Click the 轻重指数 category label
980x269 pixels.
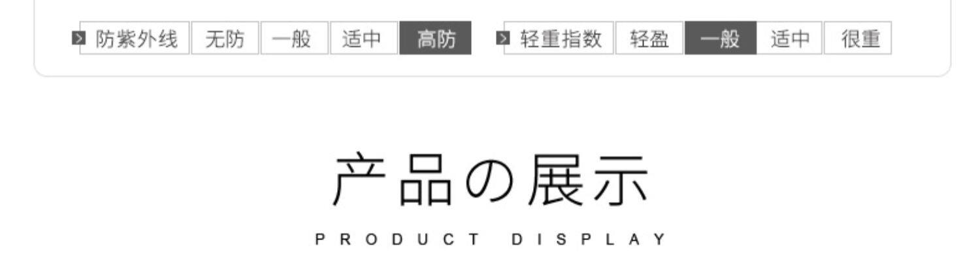click(x=561, y=39)
